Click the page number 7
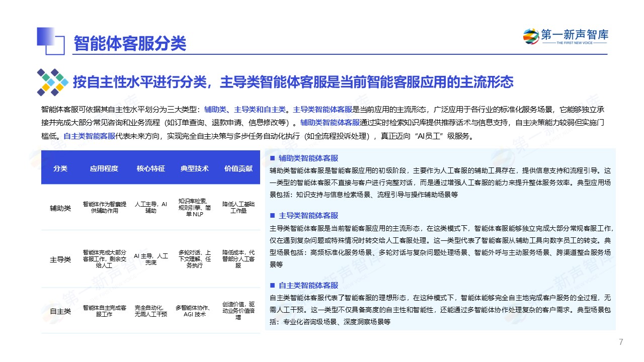 620,342
